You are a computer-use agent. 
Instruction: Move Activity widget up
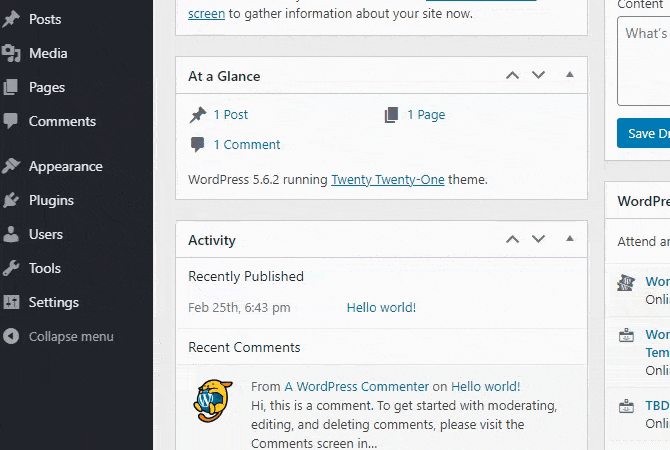(512, 239)
